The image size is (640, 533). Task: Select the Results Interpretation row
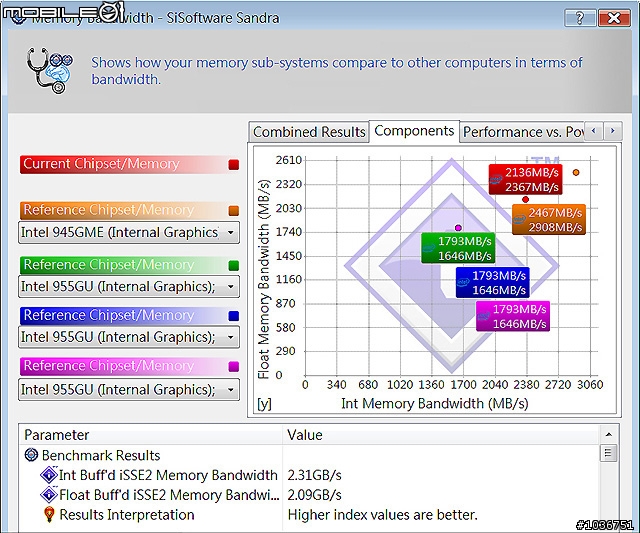pos(309,515)
